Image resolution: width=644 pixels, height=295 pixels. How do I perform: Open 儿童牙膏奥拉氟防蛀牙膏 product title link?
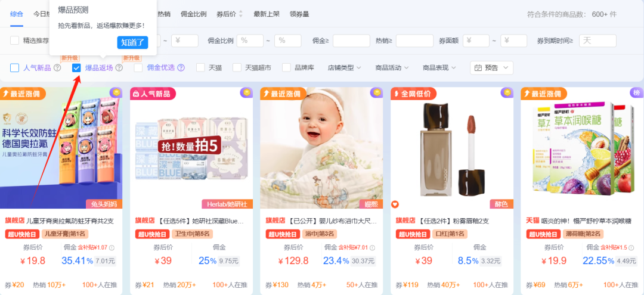click(70, 221)
